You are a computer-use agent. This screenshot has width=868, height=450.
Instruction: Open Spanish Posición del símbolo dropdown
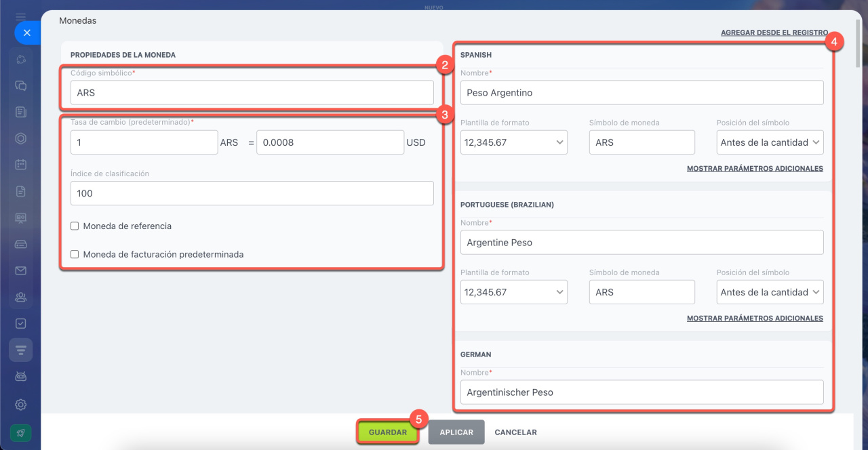pyautogui.click(x=770, y=142)
